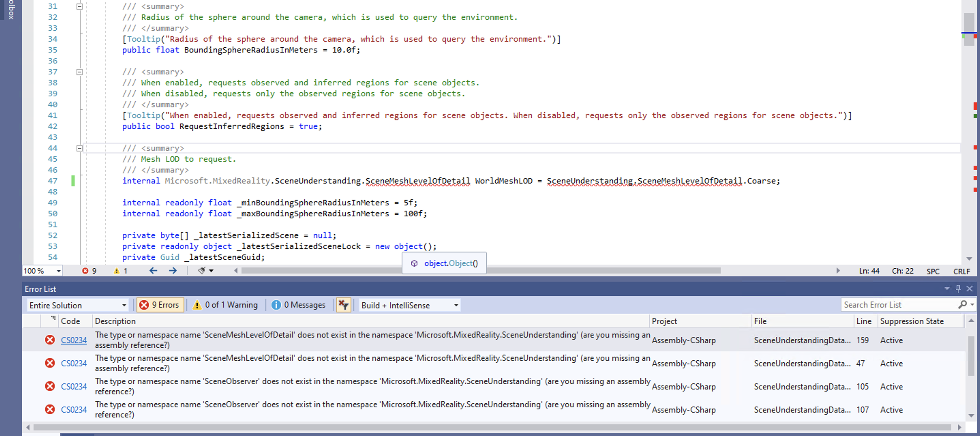Open the CS0234 error code link
Image resolution: width=980 pixels, height=436 pixels.
[x=74, y=340]
